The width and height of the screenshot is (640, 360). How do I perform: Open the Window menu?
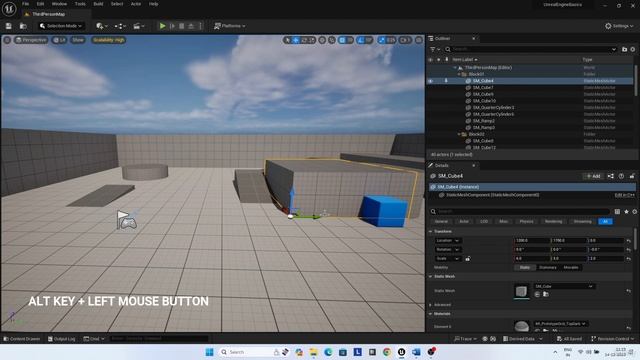coord(59,4)
